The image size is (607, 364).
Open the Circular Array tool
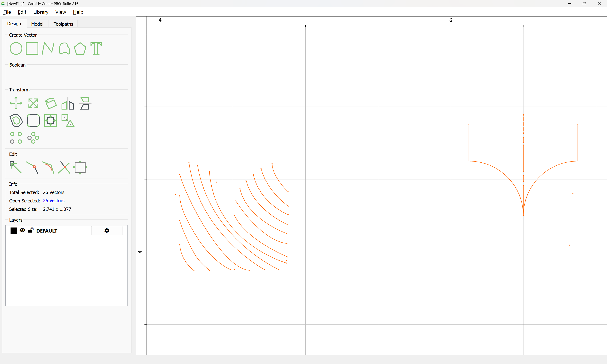pos(33,138)
